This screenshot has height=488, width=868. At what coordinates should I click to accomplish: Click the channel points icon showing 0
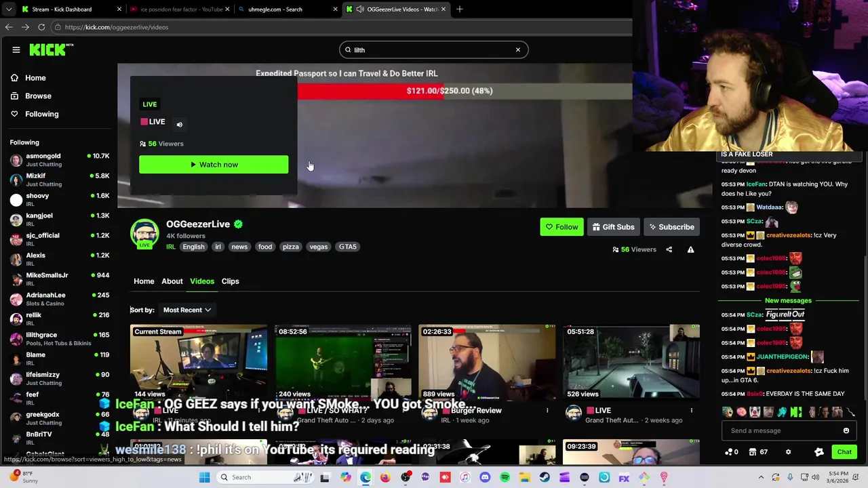732,452
